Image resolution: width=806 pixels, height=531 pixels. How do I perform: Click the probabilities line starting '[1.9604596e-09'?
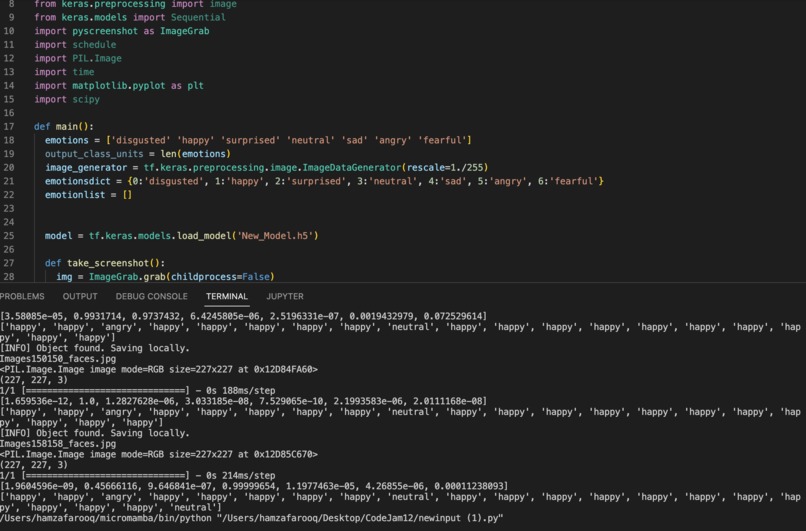(x=254, y=486)
